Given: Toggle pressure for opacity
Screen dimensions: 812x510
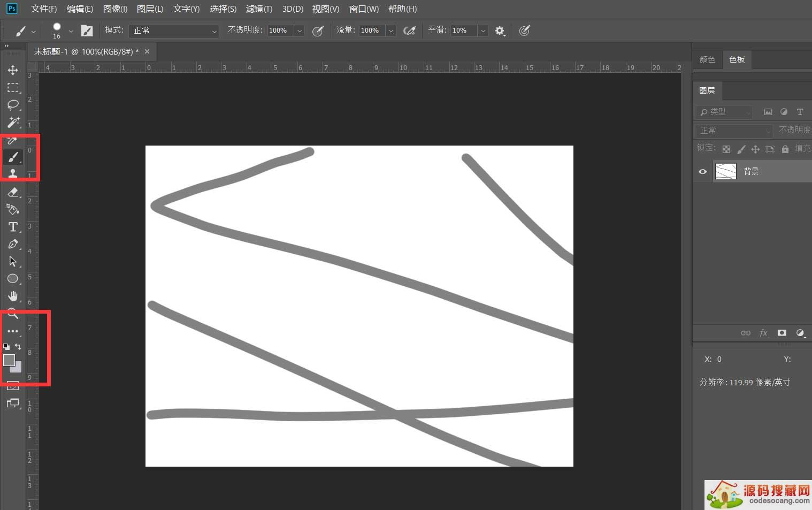Looking at the screenshot, I should pyautogui.click(x=318, y=31).
